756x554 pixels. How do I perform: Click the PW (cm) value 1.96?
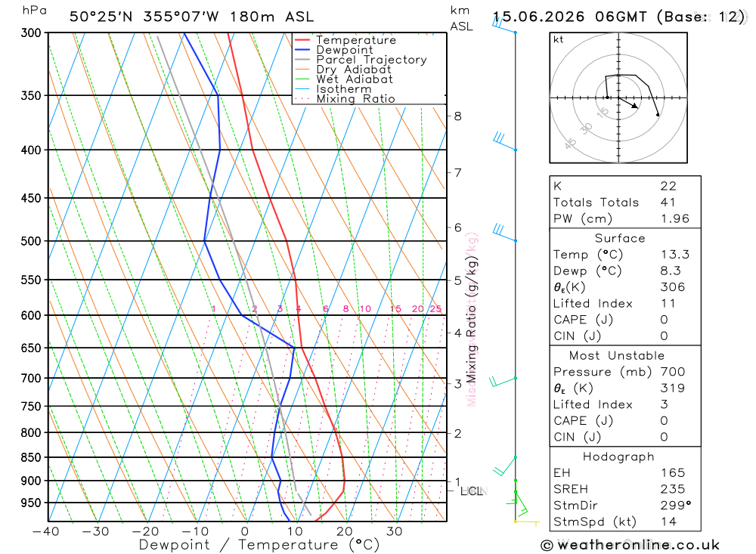click(x=675, y=219)
